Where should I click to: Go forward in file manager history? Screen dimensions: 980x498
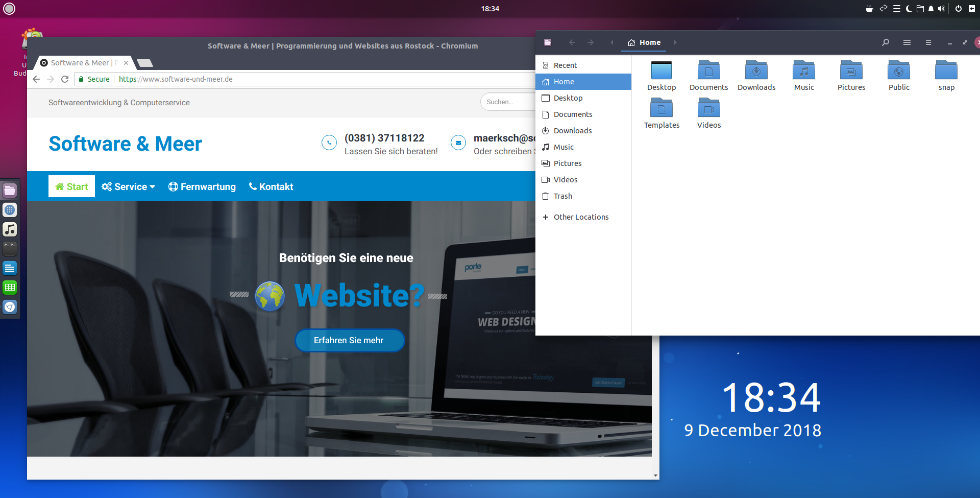(591, 42)
